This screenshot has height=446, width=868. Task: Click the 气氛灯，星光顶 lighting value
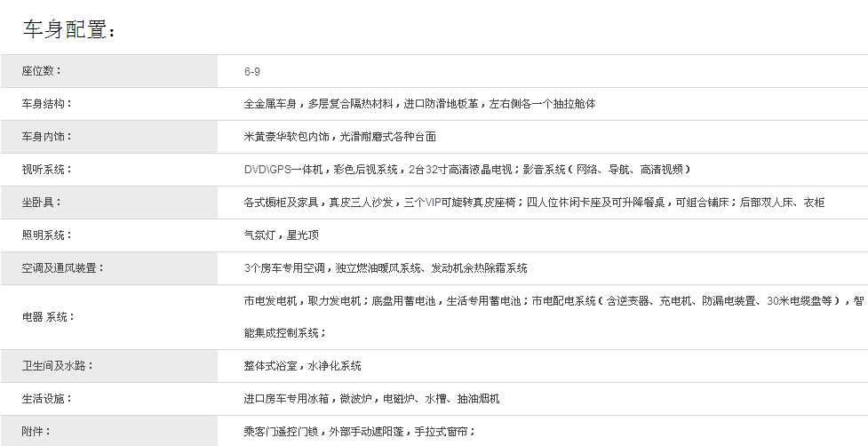(281, 235)
